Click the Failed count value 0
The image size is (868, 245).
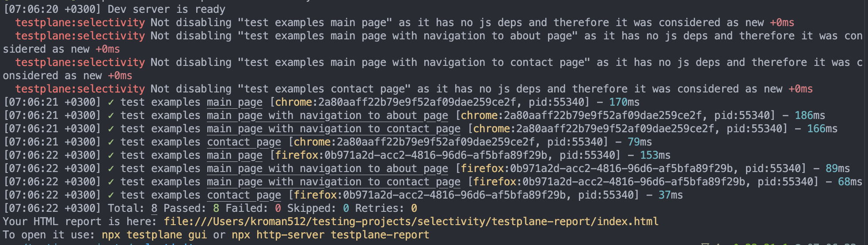(x=278, y=208)
